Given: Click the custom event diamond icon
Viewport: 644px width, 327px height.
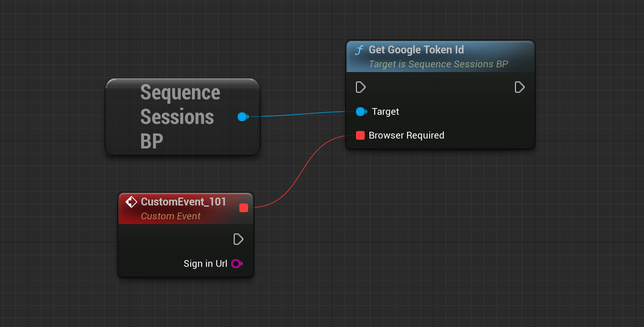Looking at the screenshot, I should click(131, 202).
